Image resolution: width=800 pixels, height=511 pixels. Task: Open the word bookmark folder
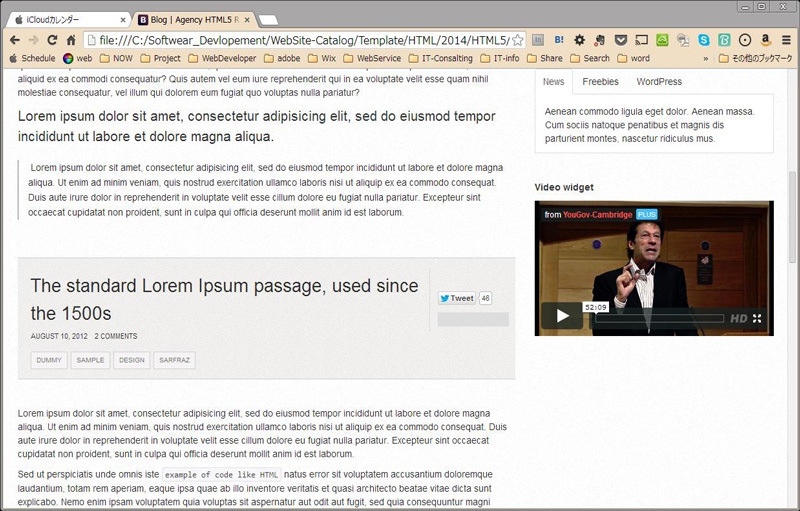point(633,58)
